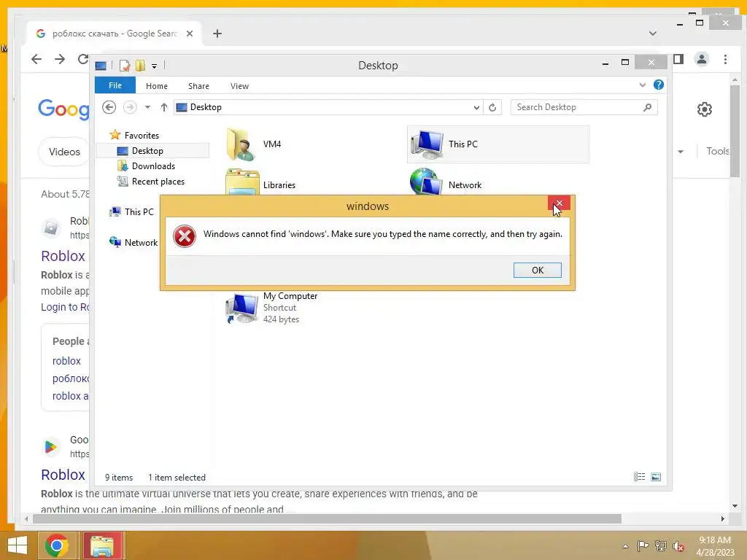Viewport: 747px width, 560px height.
Task: Select Downloads in navigation pane
Action: point(153,166)
